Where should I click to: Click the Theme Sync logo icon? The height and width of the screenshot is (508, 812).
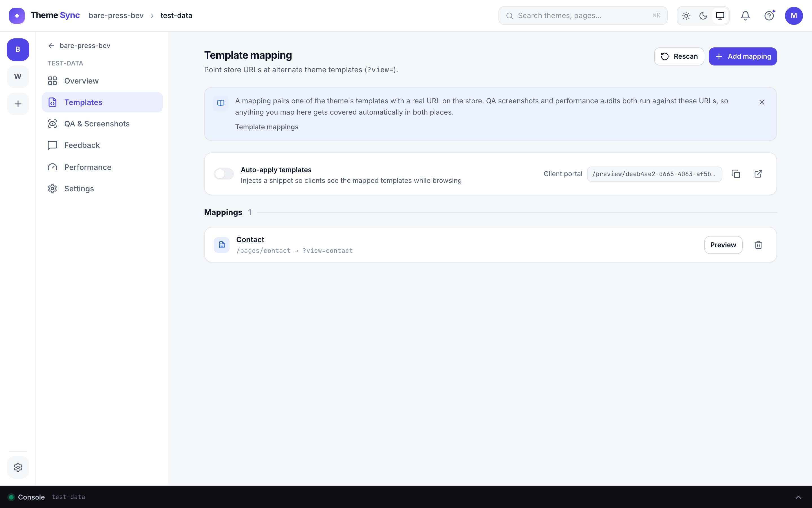point(17,16)
